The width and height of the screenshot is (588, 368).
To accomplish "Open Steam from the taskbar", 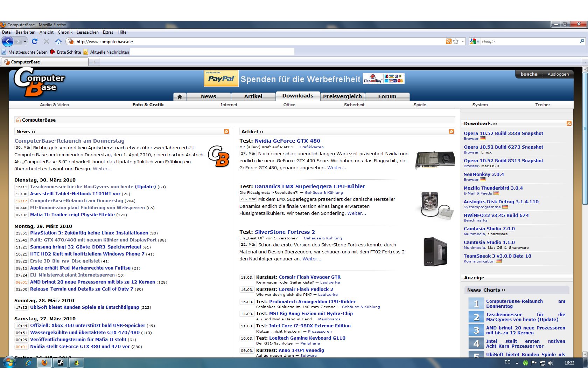I will 61,363.
